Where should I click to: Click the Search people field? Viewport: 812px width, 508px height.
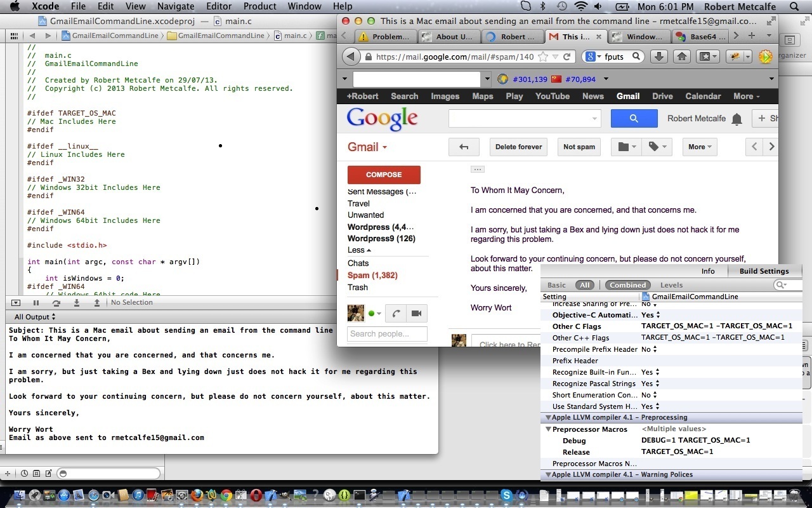coord(387,334)
